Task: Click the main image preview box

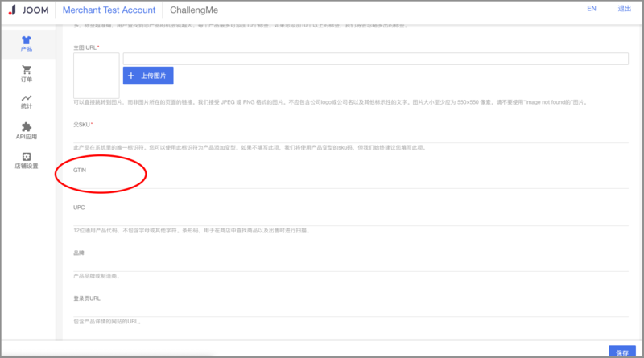Action: 97,76
